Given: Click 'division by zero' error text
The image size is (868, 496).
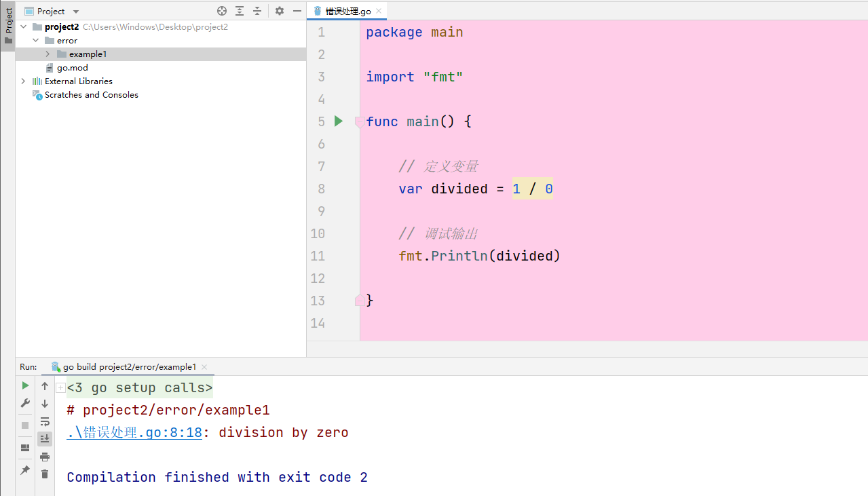Looking at the screenshot, I should point(284,432).
